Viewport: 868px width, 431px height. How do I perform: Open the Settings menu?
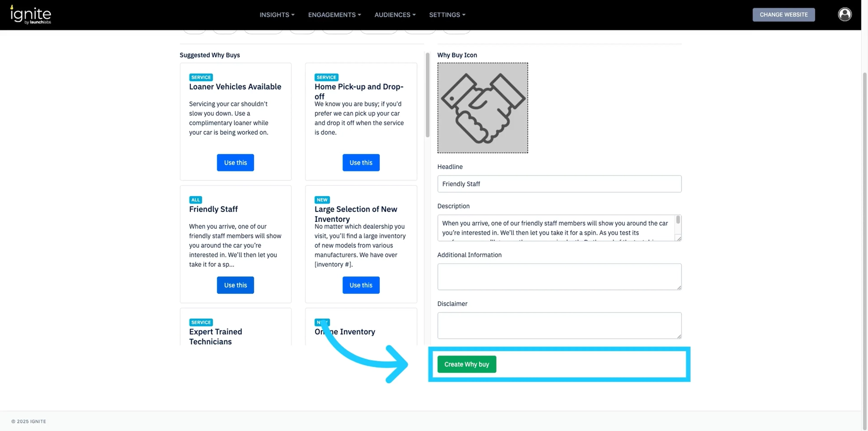(447, 15)
